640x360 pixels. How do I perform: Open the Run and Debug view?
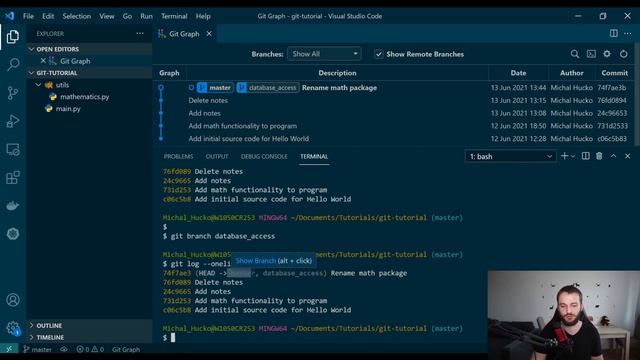point(13,121)
